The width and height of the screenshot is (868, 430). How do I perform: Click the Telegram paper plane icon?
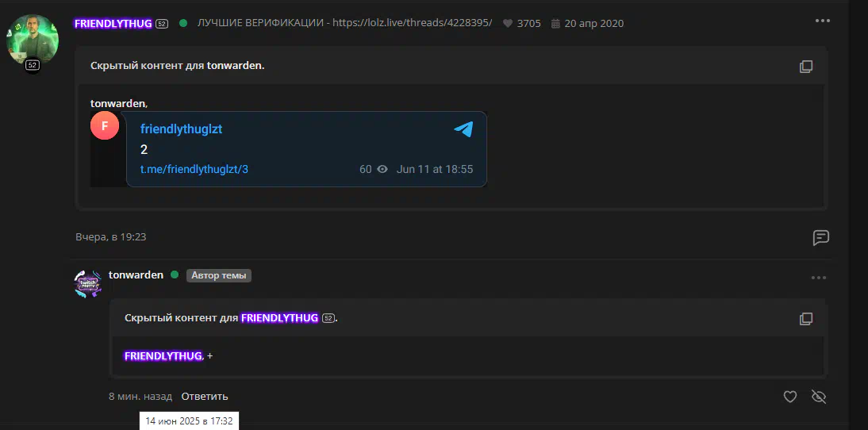pos(463,129)
